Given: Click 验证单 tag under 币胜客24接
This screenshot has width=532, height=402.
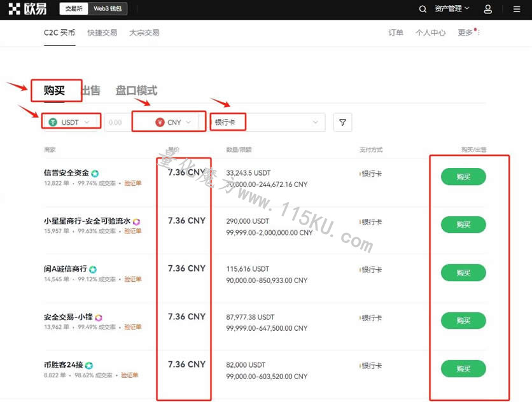Looking at the screenshot, I should [129, 375].
